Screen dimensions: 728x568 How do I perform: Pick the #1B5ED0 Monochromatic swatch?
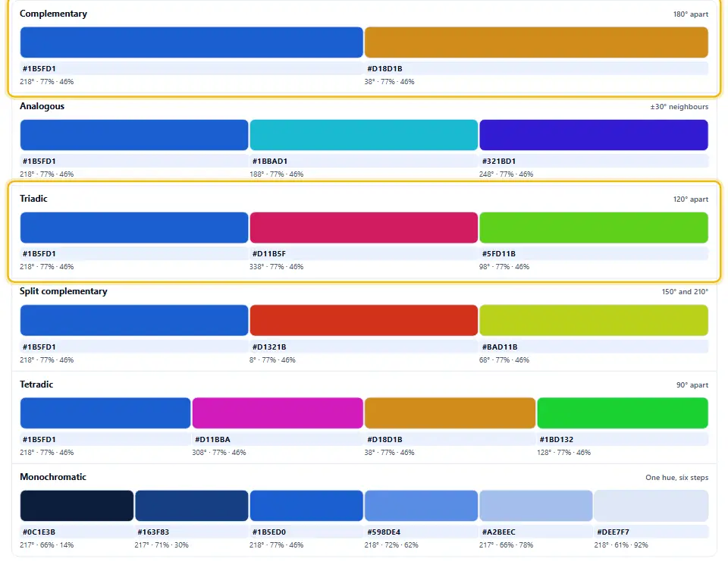306,505
